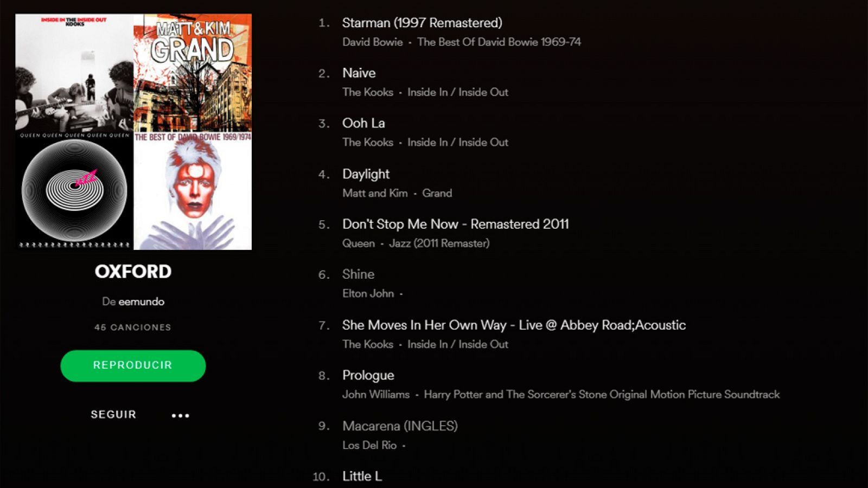Click the Queen Jazz album cover
868x488 pixels.
(74, 191)
